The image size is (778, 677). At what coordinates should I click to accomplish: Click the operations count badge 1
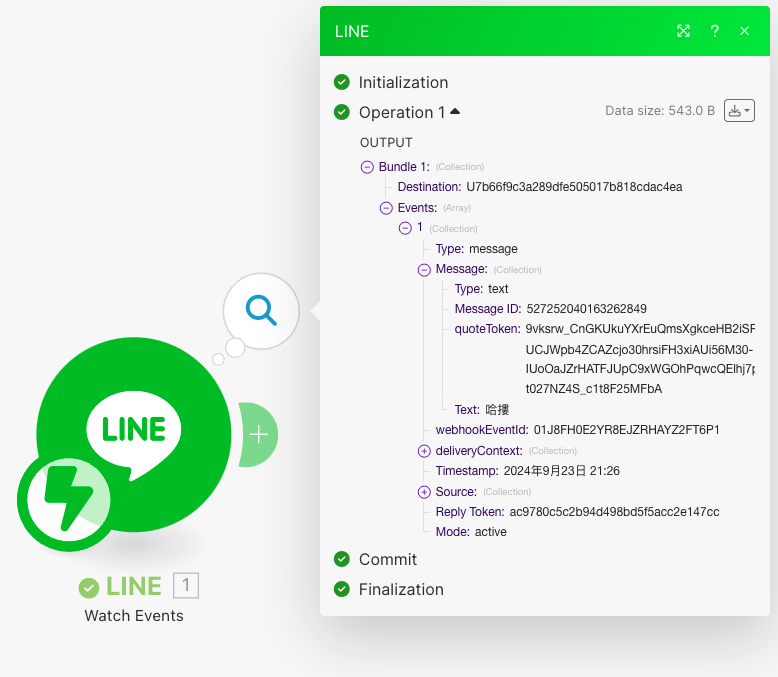[x=186, y=585]
